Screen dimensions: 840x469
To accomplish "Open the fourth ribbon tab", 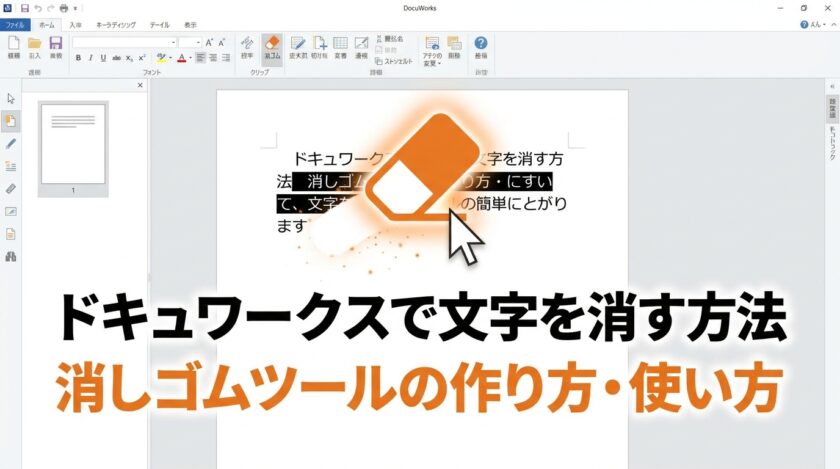I will point(116,25).
